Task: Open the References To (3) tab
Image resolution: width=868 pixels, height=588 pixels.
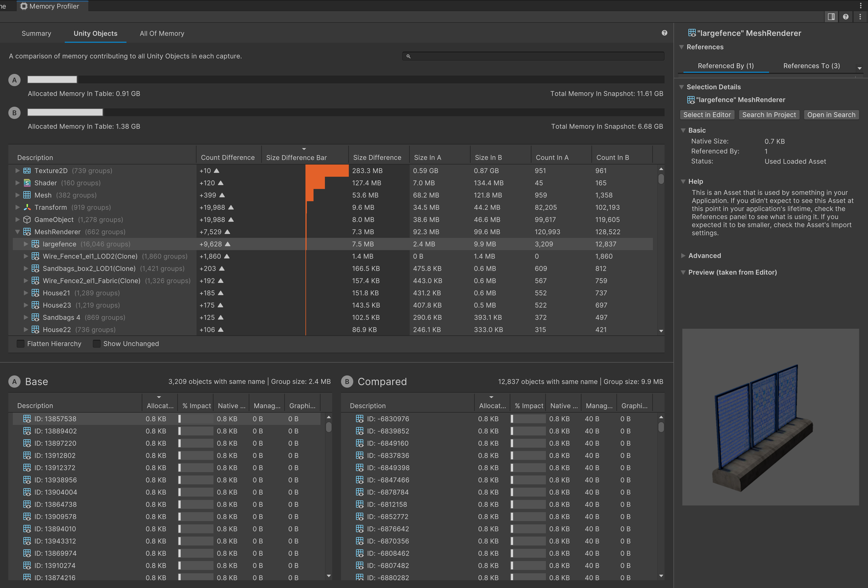Action: [811, 66]
